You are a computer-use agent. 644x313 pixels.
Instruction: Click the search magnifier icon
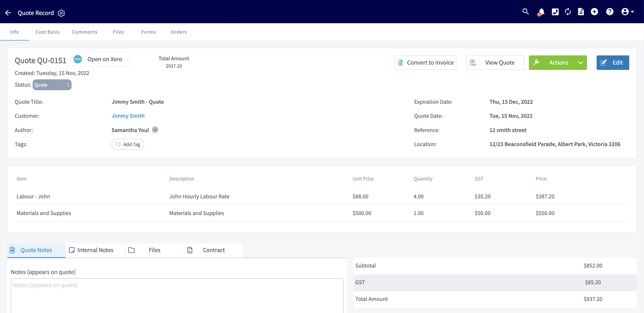(526, 12)
